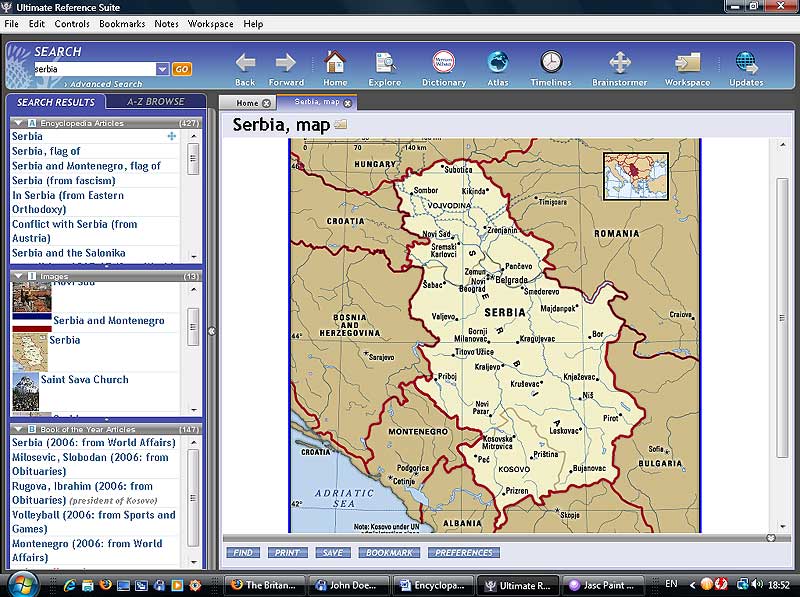This screenshot has height=597, width=800.
Task: Open the Notes menu
Action: coord(166,24)
